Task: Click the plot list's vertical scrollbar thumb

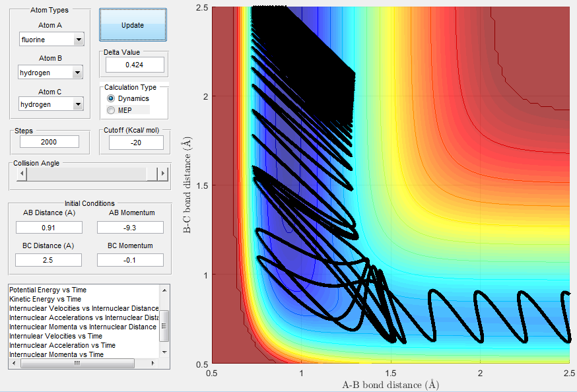Action: click(164, 326)
